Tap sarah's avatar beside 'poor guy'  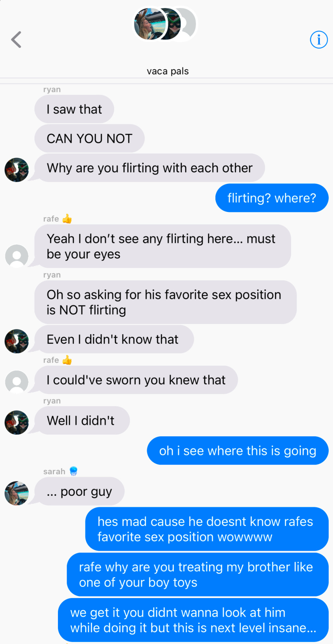(x=16, y=493)
